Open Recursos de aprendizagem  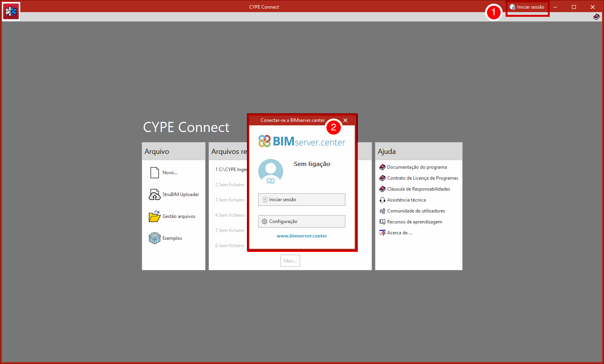pos(414,222)
